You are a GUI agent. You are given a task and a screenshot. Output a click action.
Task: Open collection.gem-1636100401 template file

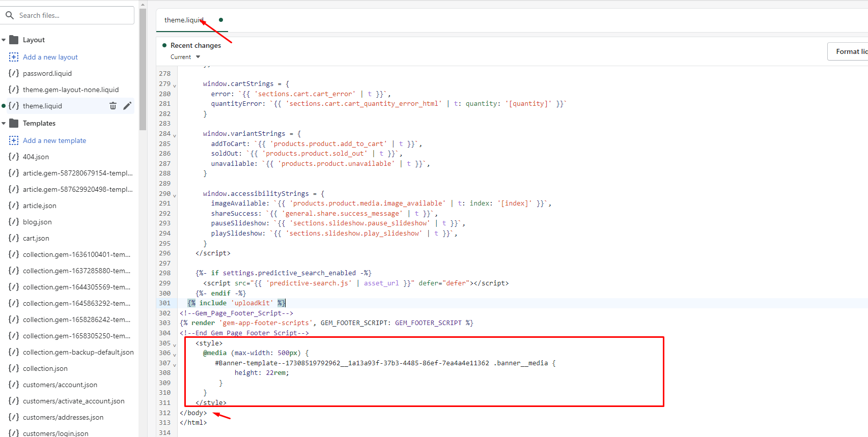click(x=76, y=254)
